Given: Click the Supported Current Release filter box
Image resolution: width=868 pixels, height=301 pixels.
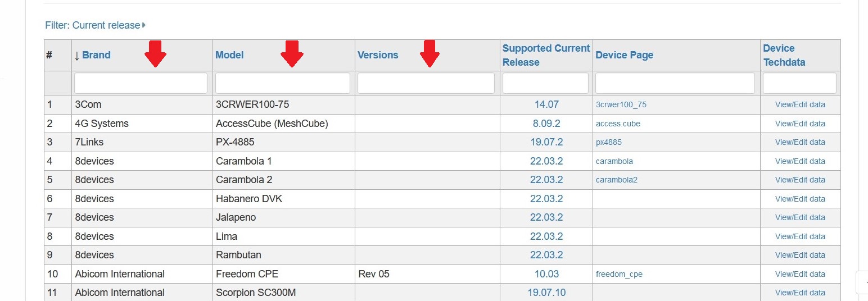Looking at the screenshot, I should pyautogui.click(x=545, y=83).
